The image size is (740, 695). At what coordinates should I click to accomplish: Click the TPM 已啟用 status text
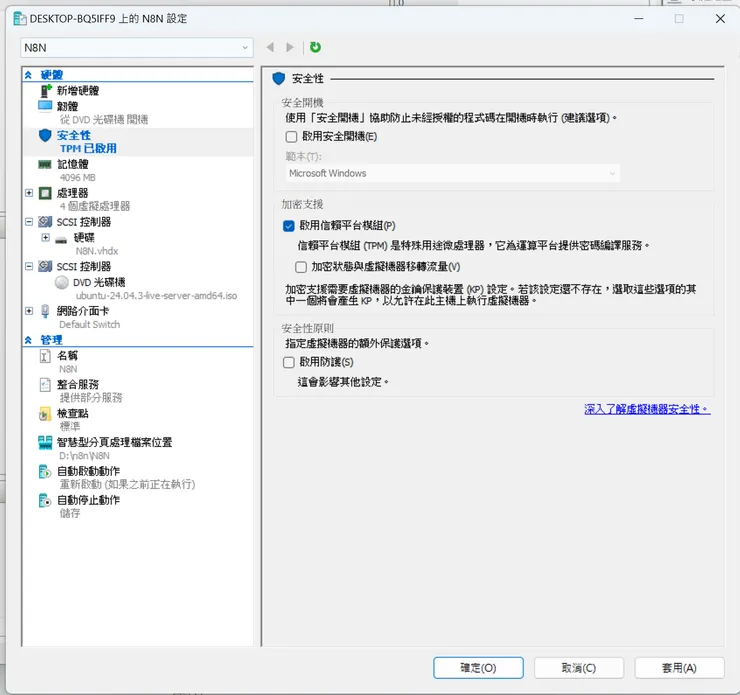(88, 149)
